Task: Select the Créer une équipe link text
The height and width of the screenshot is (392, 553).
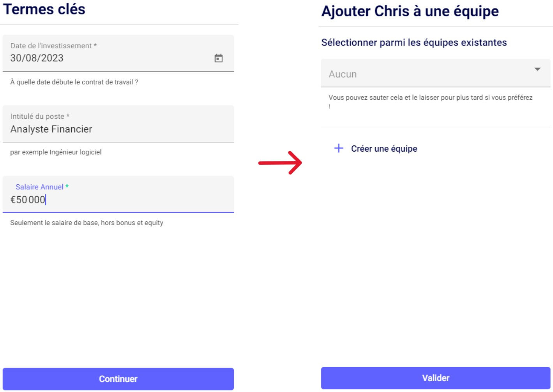Action: [x=384, y=149]
